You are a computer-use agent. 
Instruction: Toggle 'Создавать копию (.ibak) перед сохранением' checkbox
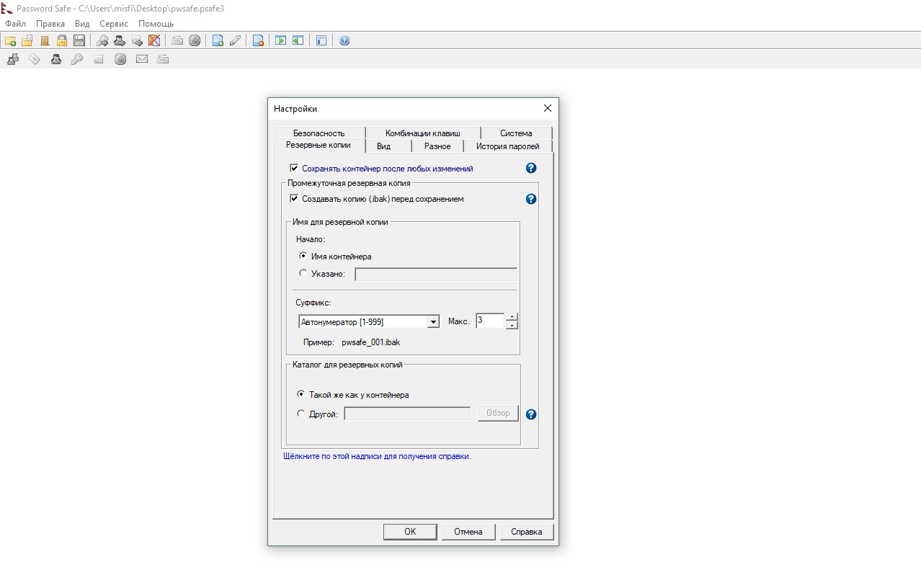pyautogui.click(x=294, y=198)
